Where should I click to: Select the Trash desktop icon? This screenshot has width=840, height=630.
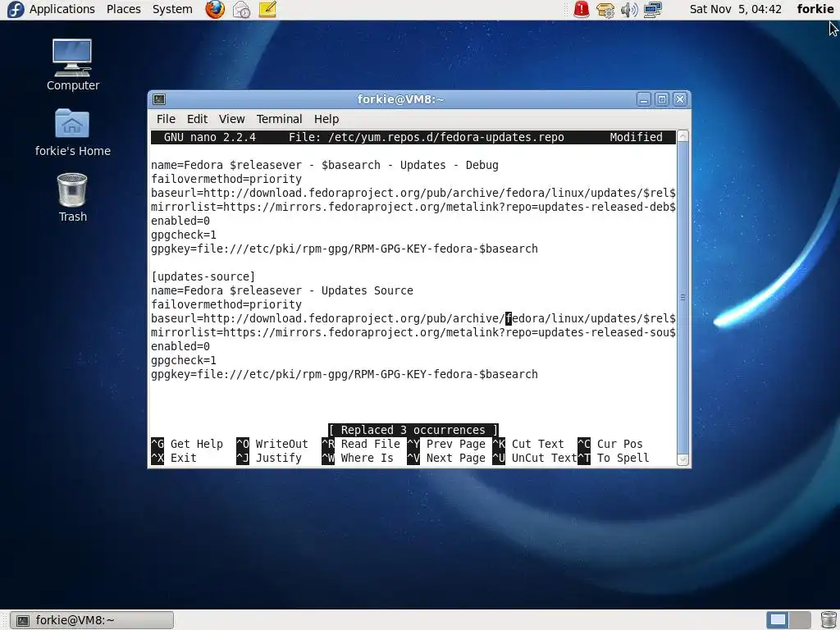[72, 197]
